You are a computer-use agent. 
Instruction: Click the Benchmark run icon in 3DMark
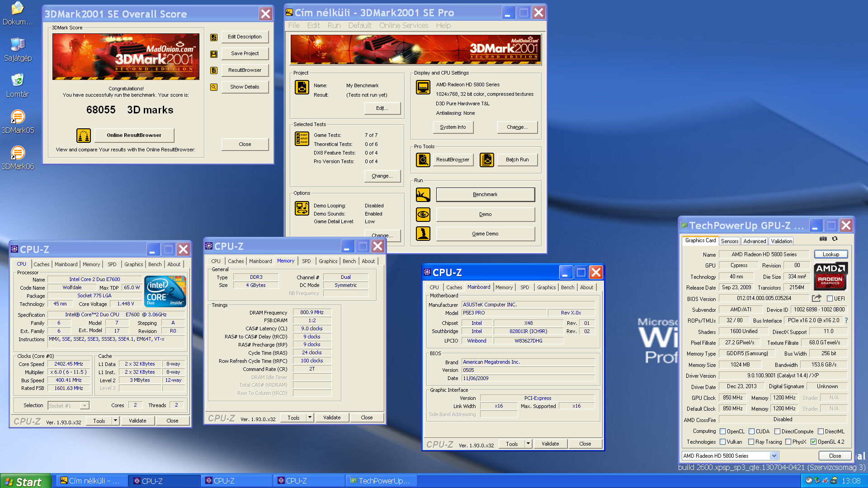(423, 195)
